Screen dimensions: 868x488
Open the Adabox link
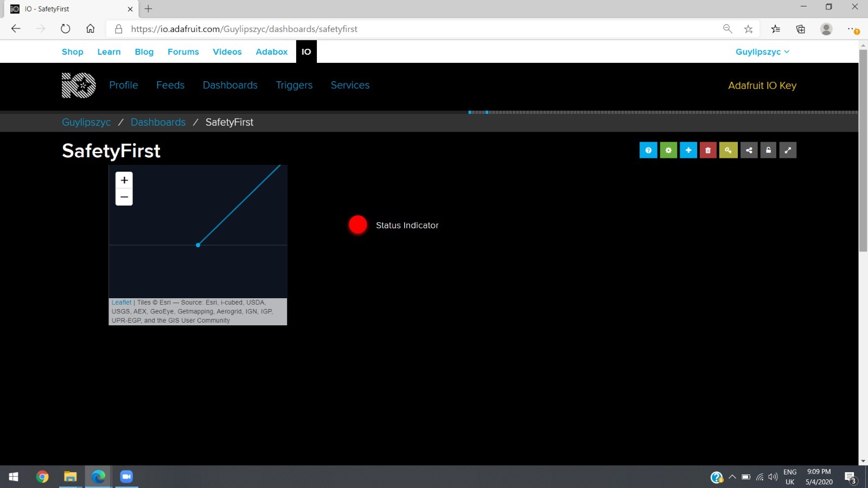tap(272, 52)
